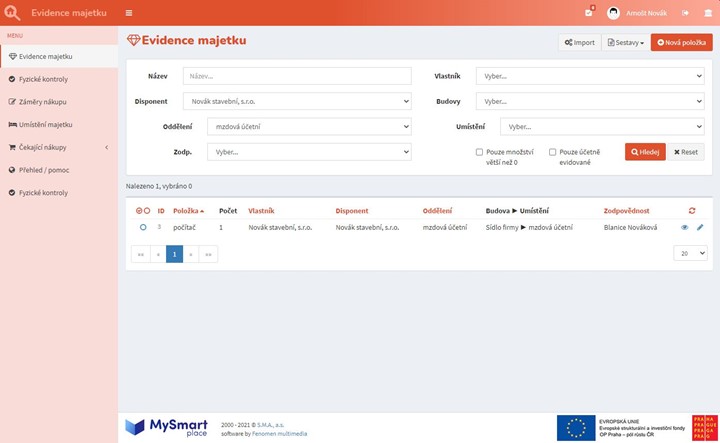Image resolution: width=720 pixels, height=443 pixels.
Task: View details with the eye icon for počítač
Action: [x=685, y=227]
